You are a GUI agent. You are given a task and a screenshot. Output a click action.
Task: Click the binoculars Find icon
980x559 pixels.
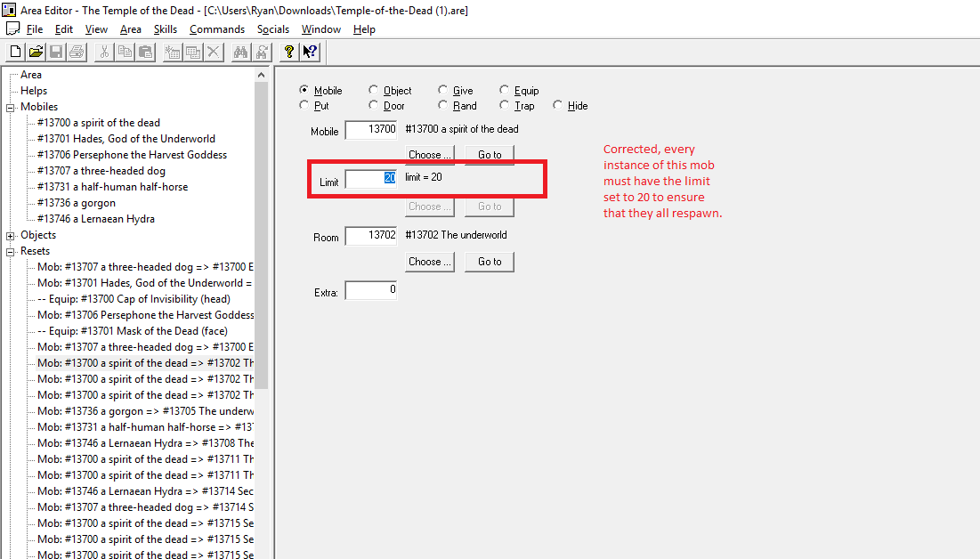pos(240,52)
